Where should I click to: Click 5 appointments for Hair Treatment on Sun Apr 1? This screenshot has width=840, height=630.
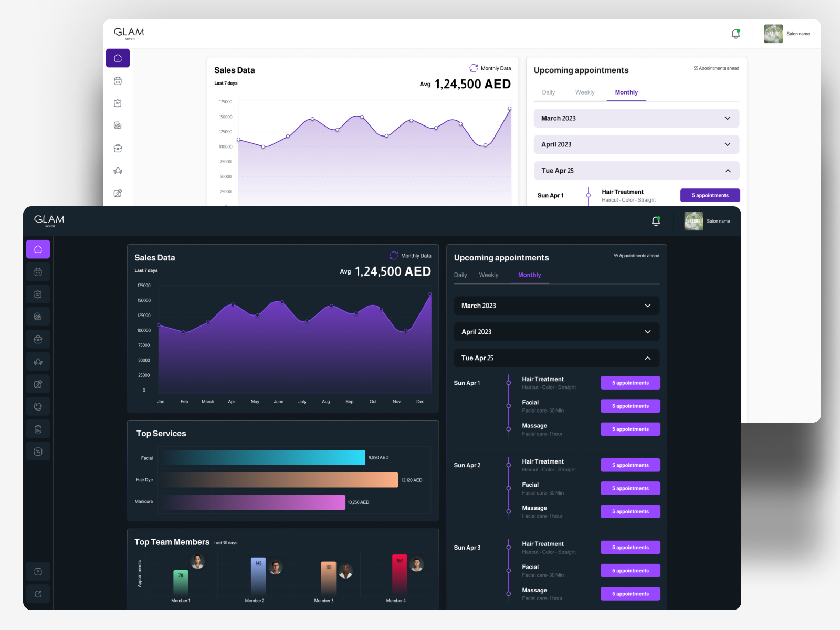[630, 383]
